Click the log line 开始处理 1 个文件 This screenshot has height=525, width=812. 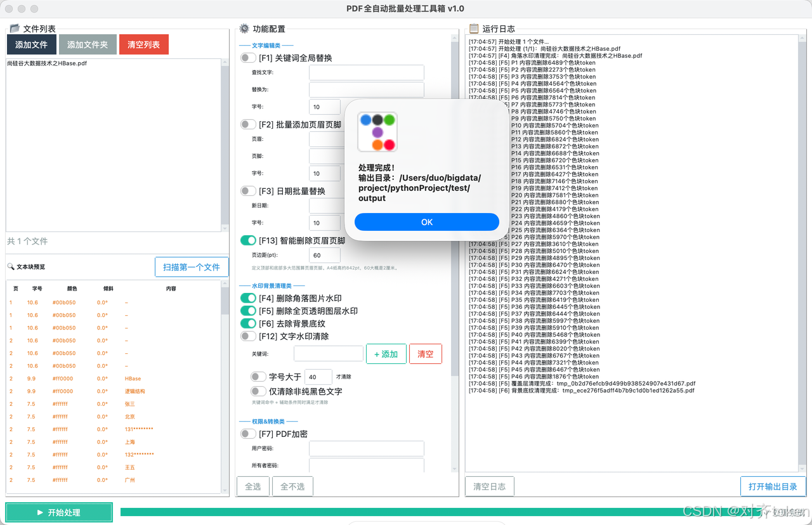(509, 42)
